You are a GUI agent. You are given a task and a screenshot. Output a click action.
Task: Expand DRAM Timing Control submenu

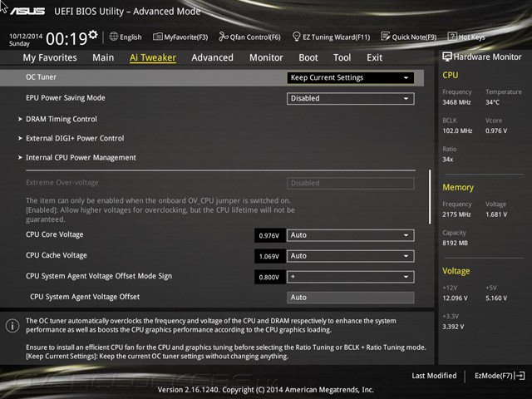click(x=62, y=119)
